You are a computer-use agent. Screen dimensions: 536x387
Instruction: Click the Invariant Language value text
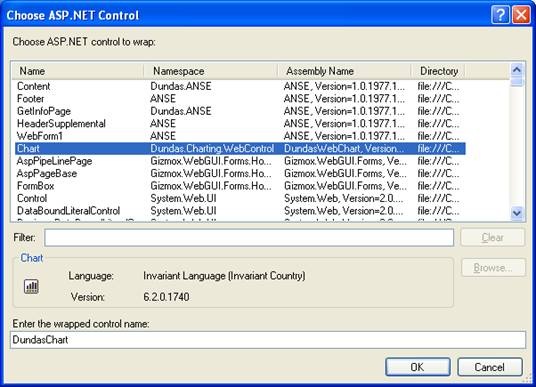tap(224, 276)
